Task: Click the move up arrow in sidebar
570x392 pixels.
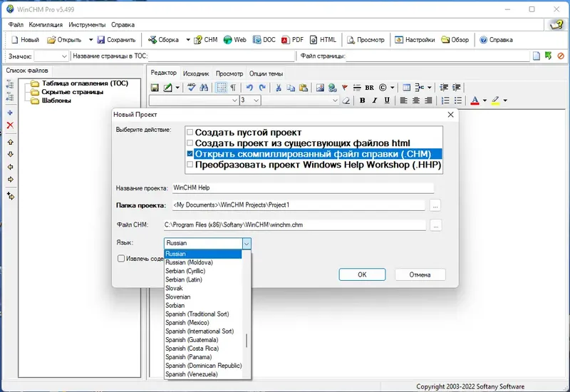Action: click(10, 142)
